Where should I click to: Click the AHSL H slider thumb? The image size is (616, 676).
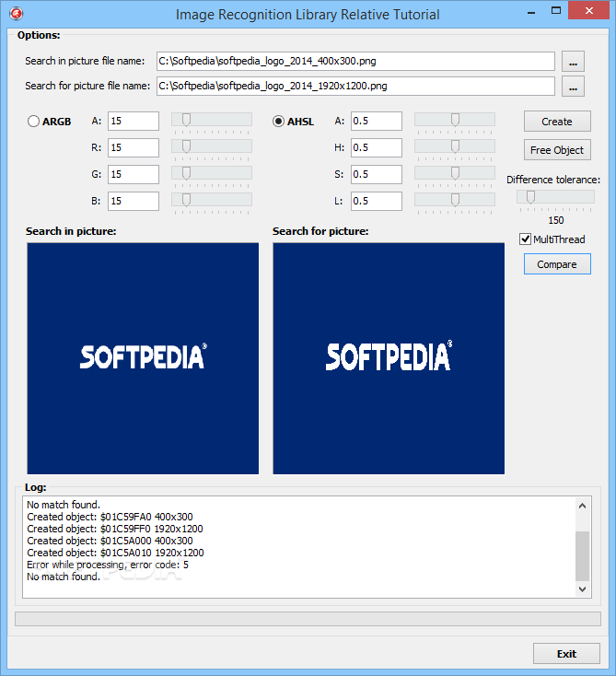pos(455,146)
